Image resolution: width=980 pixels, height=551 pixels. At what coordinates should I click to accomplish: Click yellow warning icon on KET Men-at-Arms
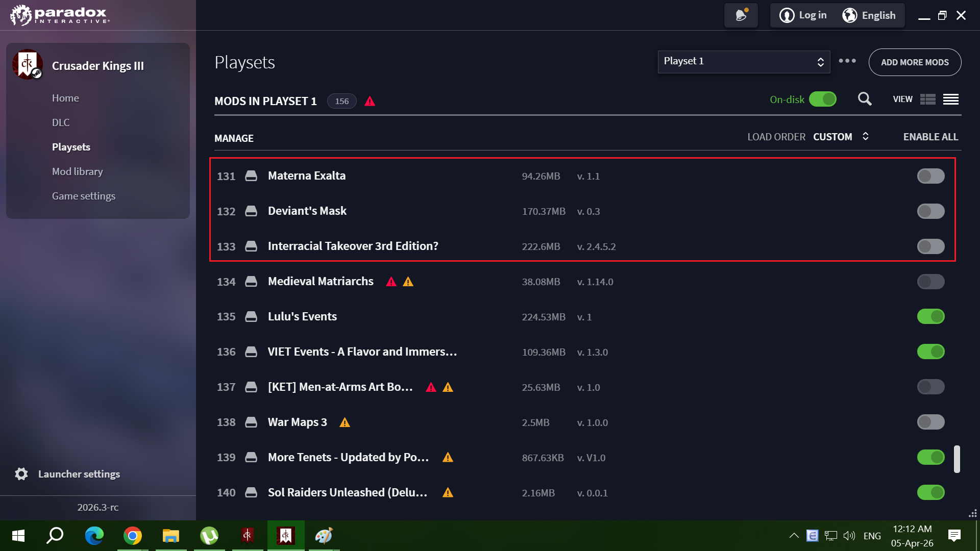tap(448, 387)
